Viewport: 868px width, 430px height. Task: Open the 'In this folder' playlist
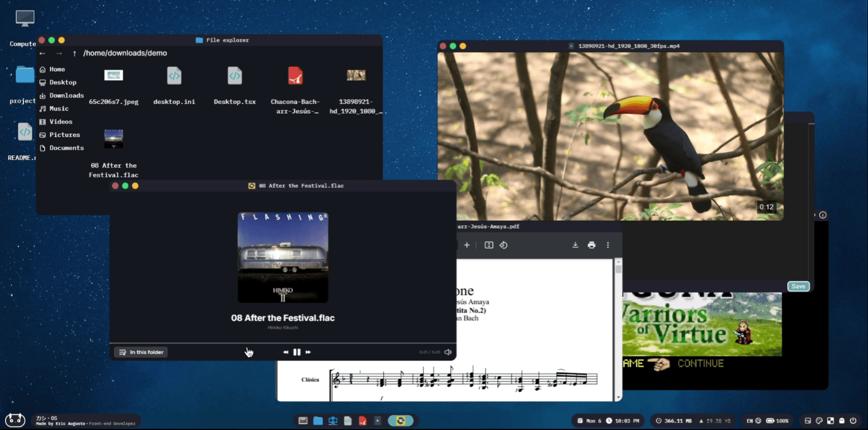point(141,352)
